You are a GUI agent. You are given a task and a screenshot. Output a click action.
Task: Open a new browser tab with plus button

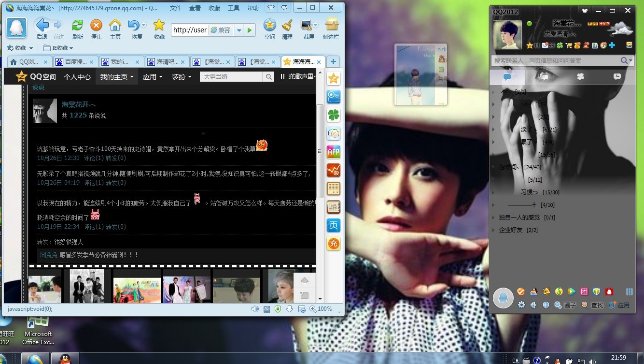click(333, 61)
